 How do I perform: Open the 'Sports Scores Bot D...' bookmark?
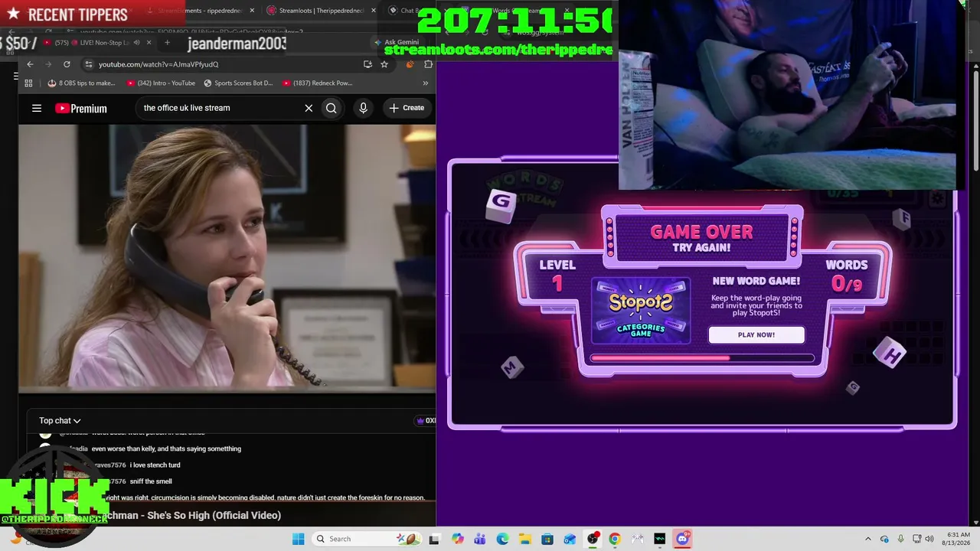[239, 83]
